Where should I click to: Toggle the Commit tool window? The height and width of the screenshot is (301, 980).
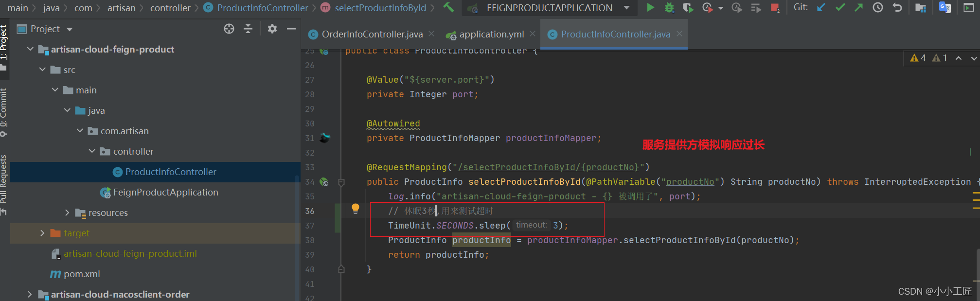point(4,109)
